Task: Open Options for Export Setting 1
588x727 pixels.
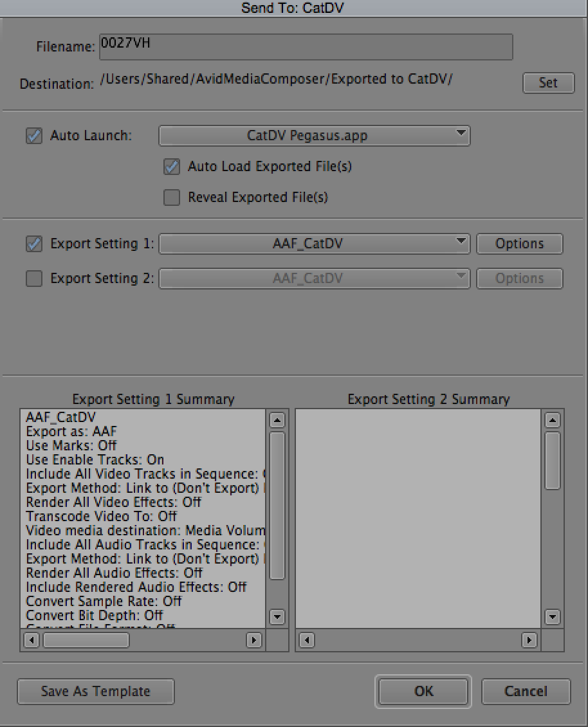Action: pyautogui.click(x=520, y=244)
